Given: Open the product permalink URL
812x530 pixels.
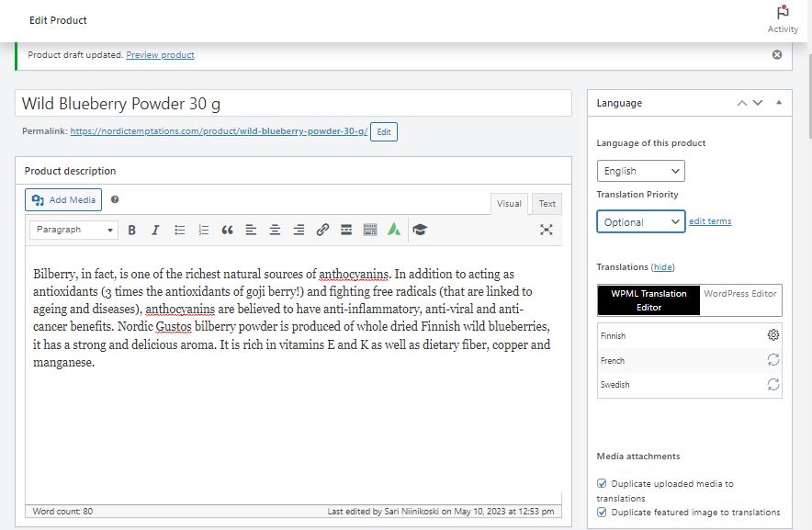Looking at the screenshot, I should [x=219, y=131].
